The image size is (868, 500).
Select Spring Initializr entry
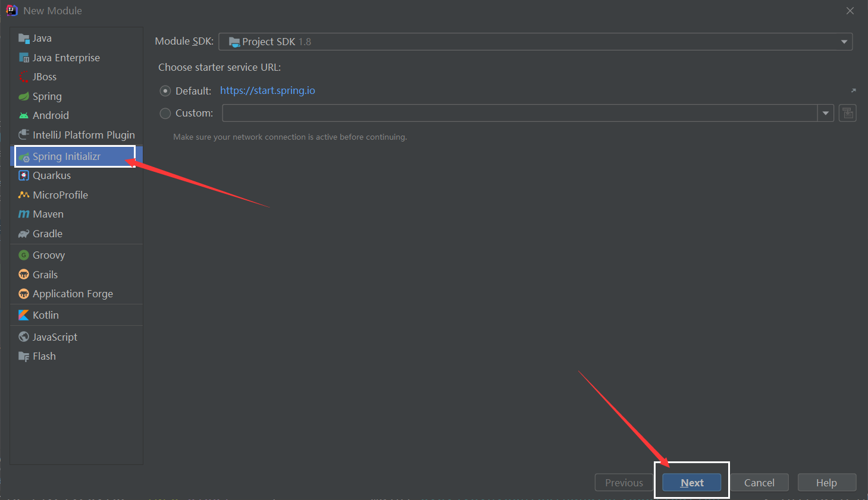coord(77,156)
